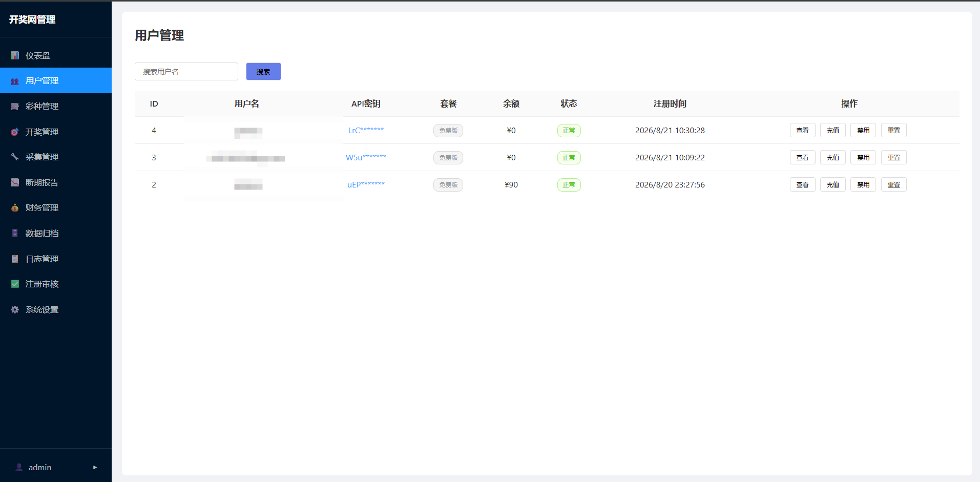Click timestamp 2026/8/20 23:27:56

click(x=670, y=184)
